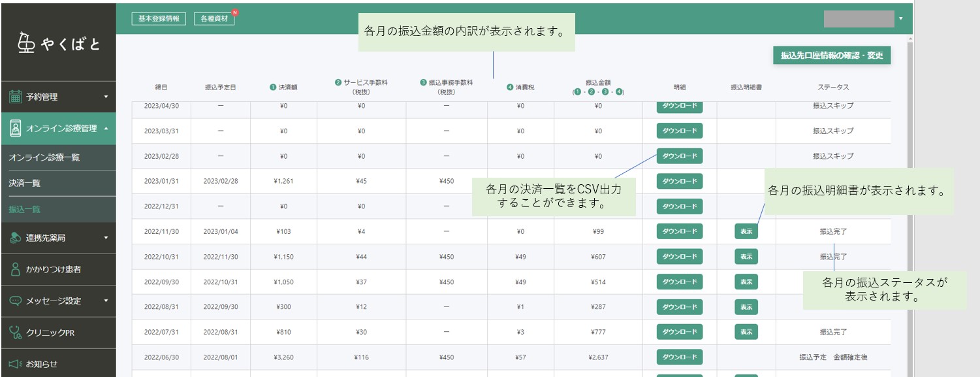Expand the 連携先薬局 menu arrow
The height and width of the screenshot is (377, 980).
(106, 238)
